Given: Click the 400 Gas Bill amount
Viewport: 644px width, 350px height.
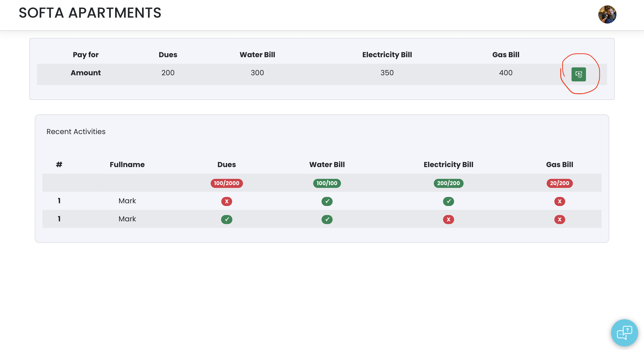Looking at the screenshot, I should (x=506, y=73).
